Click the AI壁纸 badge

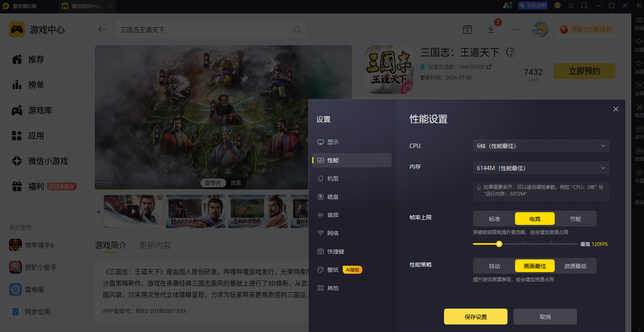(x=352, y=270)
